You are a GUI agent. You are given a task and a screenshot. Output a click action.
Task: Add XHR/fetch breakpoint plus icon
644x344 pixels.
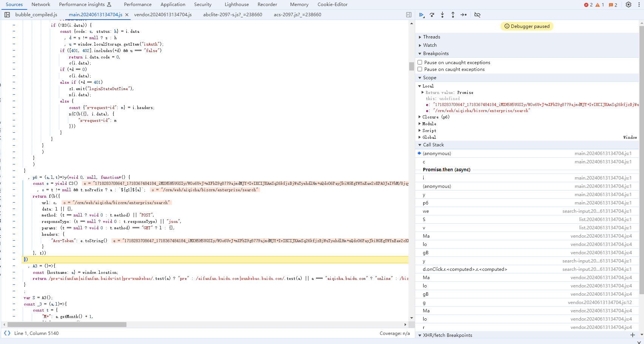633,335
